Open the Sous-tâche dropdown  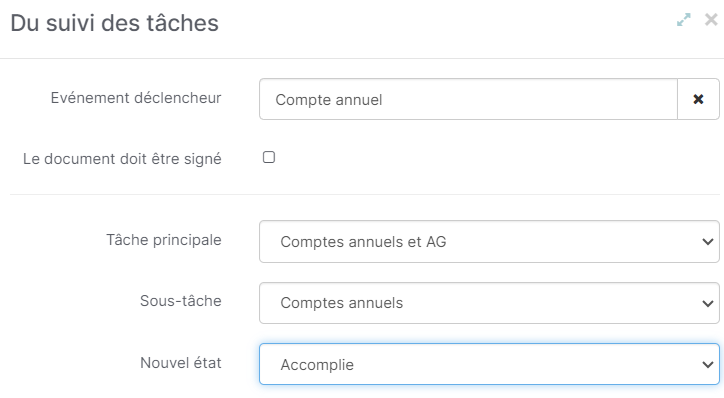point(489,303)
